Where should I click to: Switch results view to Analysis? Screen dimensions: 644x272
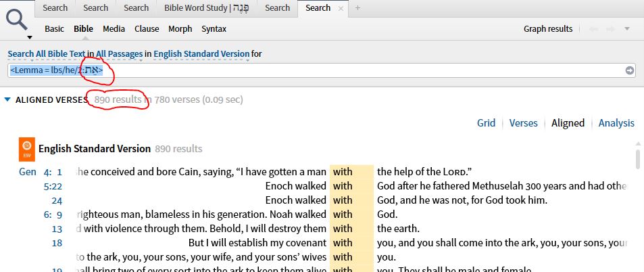tap(616, 123)
